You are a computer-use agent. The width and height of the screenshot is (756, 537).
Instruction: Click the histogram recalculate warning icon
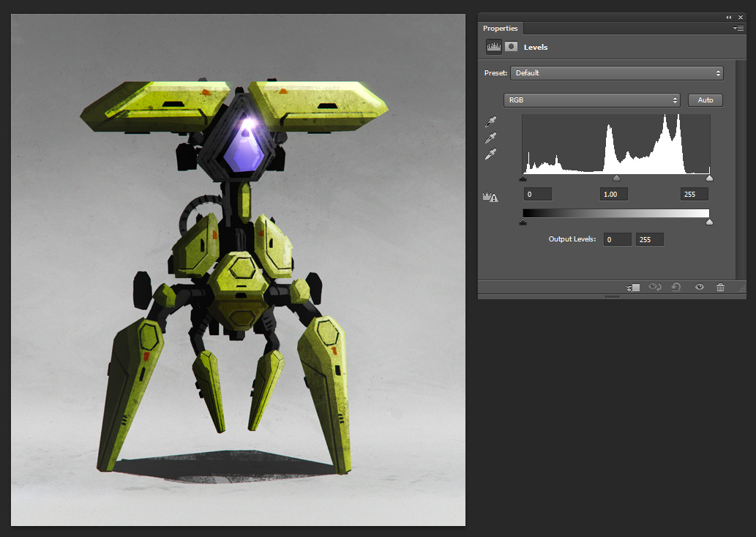[490, 197]
